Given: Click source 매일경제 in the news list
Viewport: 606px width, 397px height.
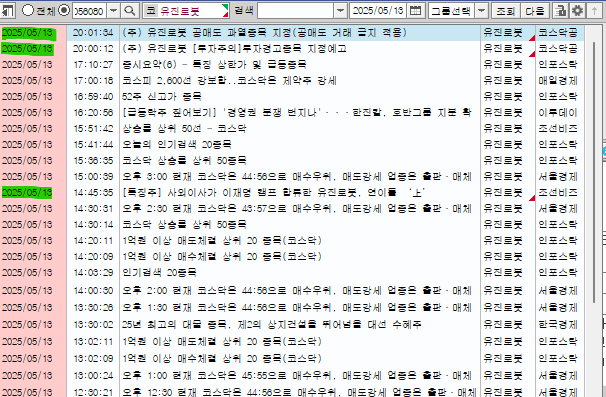Looking at the screenshot, I should pyautogui.click(x=558, y=81).
